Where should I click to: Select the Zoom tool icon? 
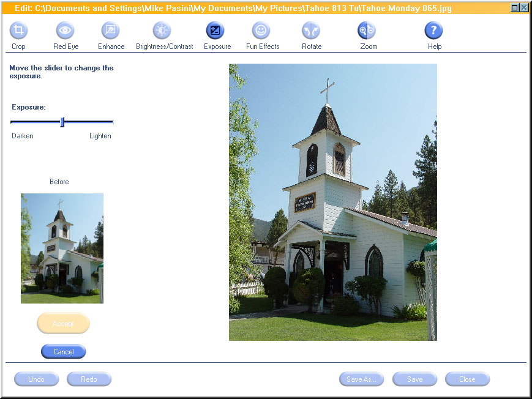click(367, 31)
